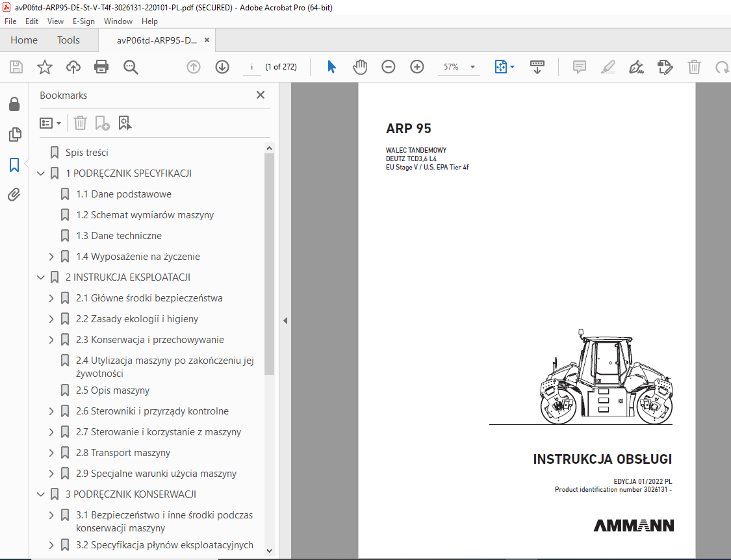Screen dimensions: 731x560
Task: Add the document to starred favorites
Action: [45, 67]
